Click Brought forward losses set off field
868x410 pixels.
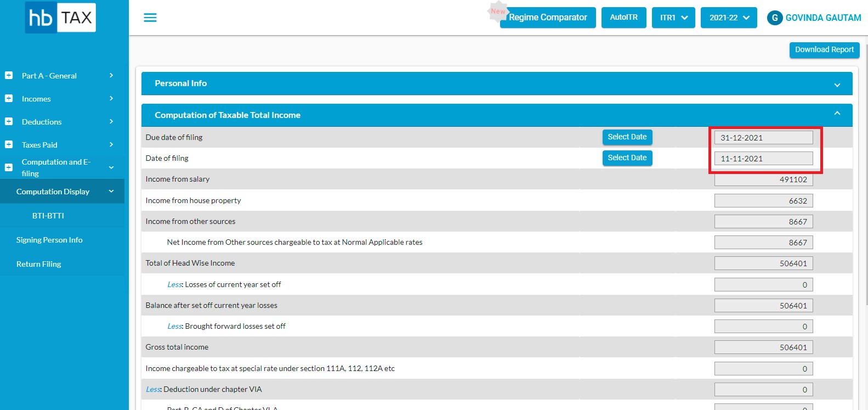764,327
